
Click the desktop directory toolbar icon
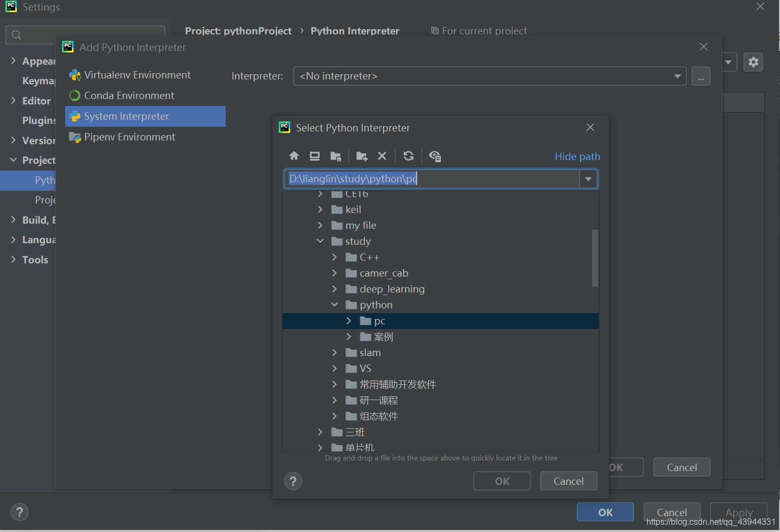click(315, 156)
